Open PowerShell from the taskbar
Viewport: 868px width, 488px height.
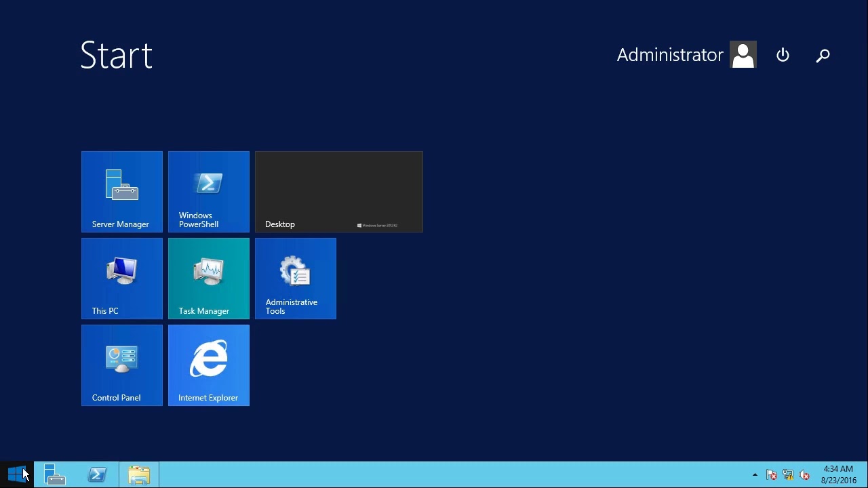click(97, 474)
